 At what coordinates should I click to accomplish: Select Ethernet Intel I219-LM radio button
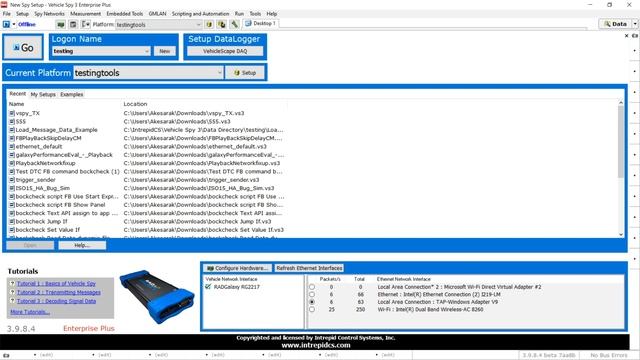[312, 294]
